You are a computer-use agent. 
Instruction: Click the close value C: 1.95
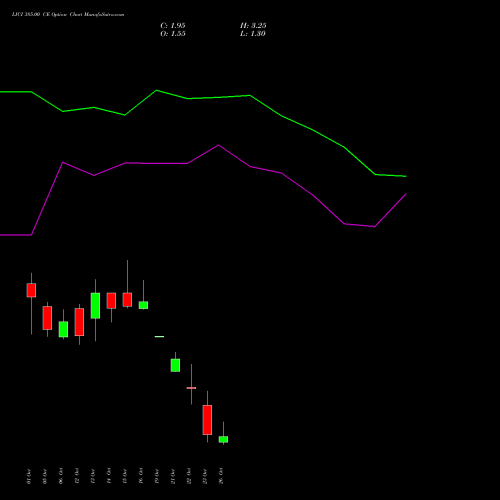(x=173, y=26)
